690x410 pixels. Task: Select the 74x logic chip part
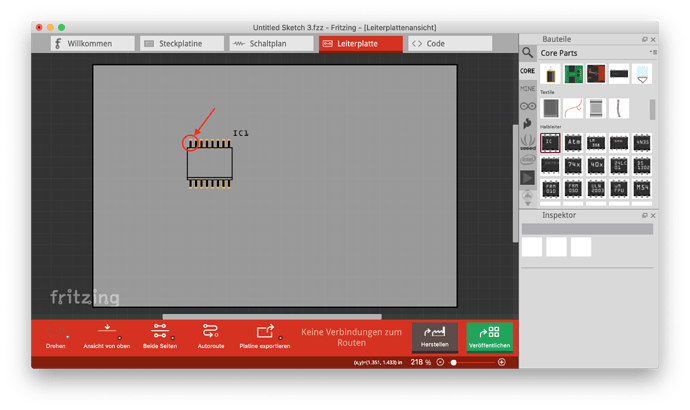coord(573,165)
